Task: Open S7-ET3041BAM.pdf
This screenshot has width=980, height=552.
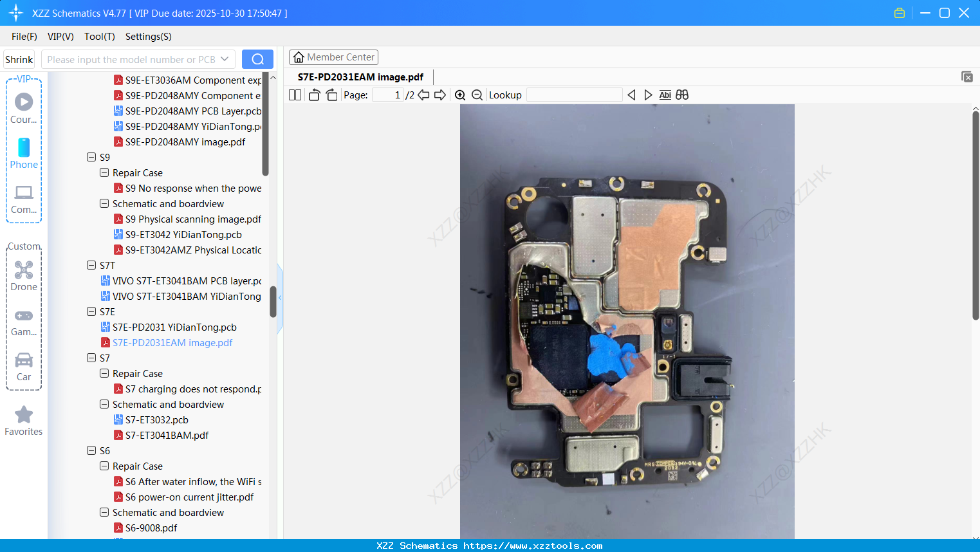Action: (162, 435)
